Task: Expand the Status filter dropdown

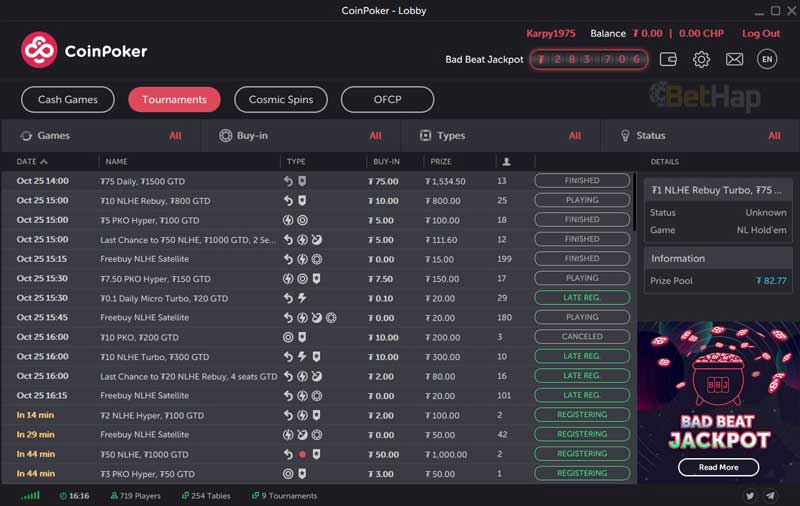Action: (x=701, y=136)
